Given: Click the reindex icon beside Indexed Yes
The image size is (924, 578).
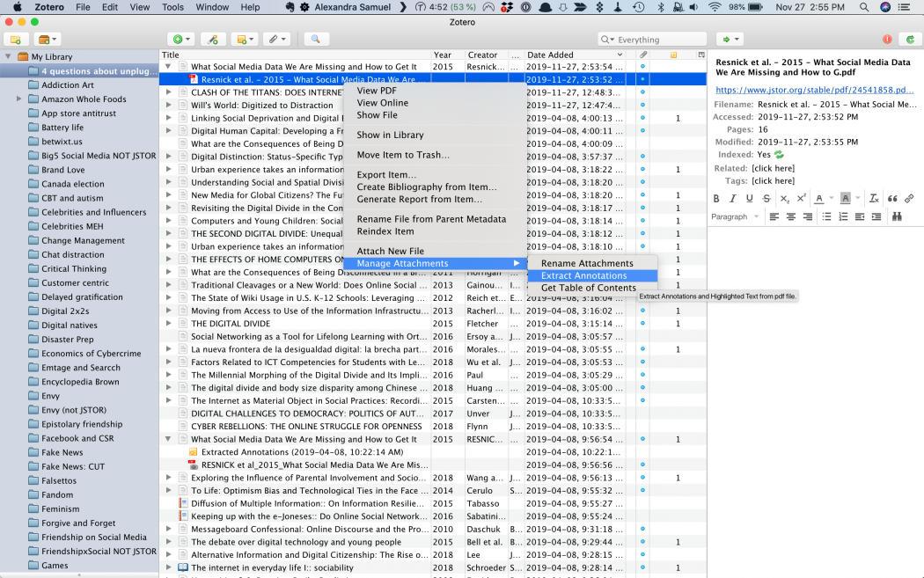Looking at the screenshot, I should coord(779,155).
